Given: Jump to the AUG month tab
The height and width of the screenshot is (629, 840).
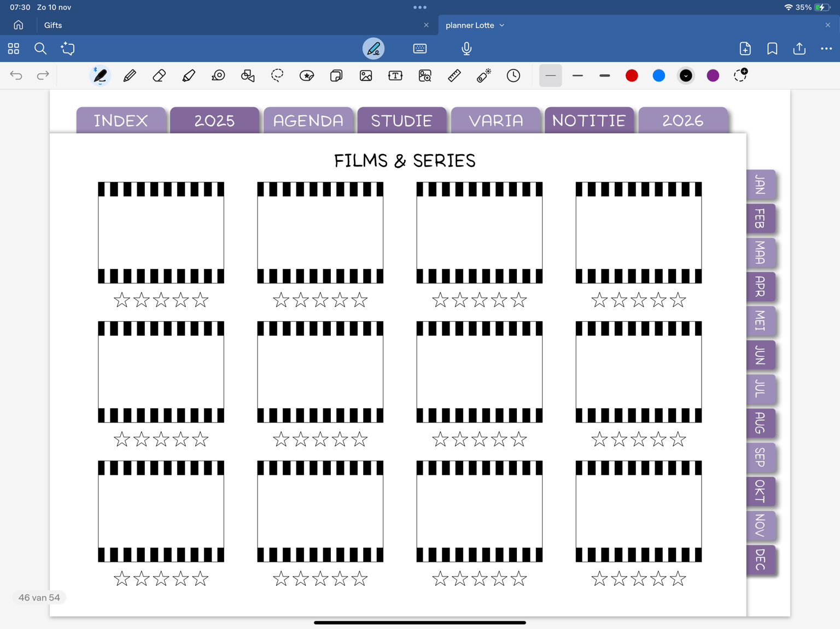Looking at the screenshot, I should click(x=761, y=423).
